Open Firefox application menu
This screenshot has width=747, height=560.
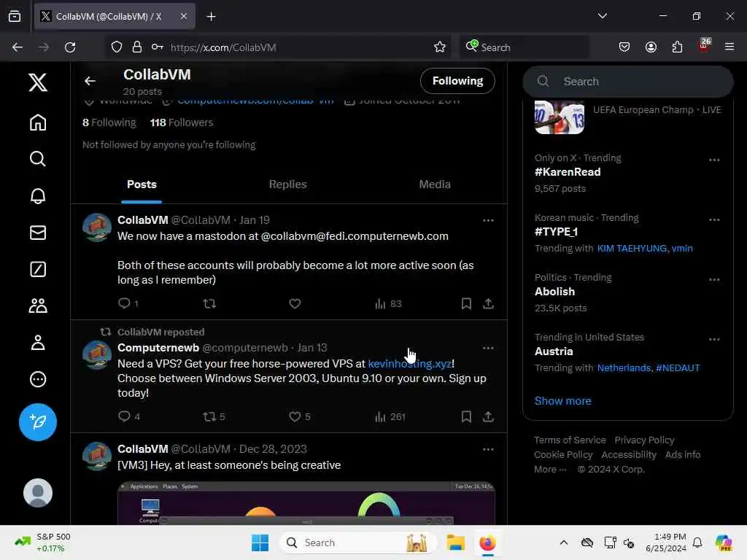tap(729, 47)
